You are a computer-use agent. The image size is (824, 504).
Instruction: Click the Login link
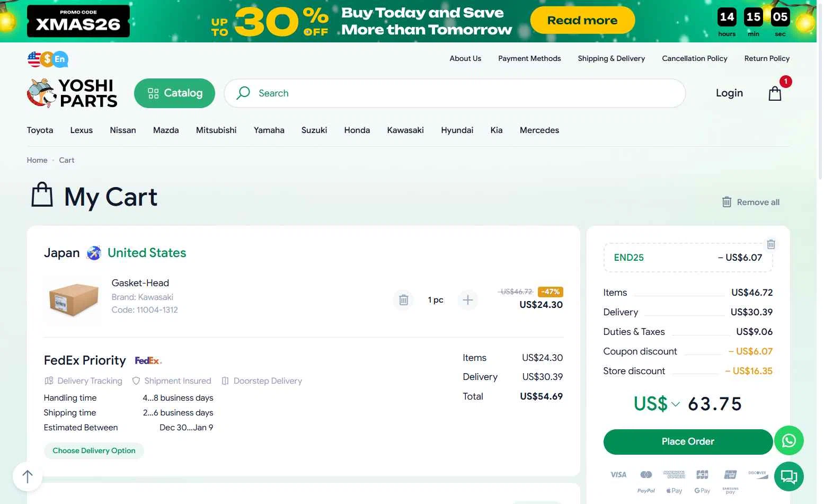click(x=729, y=93)
